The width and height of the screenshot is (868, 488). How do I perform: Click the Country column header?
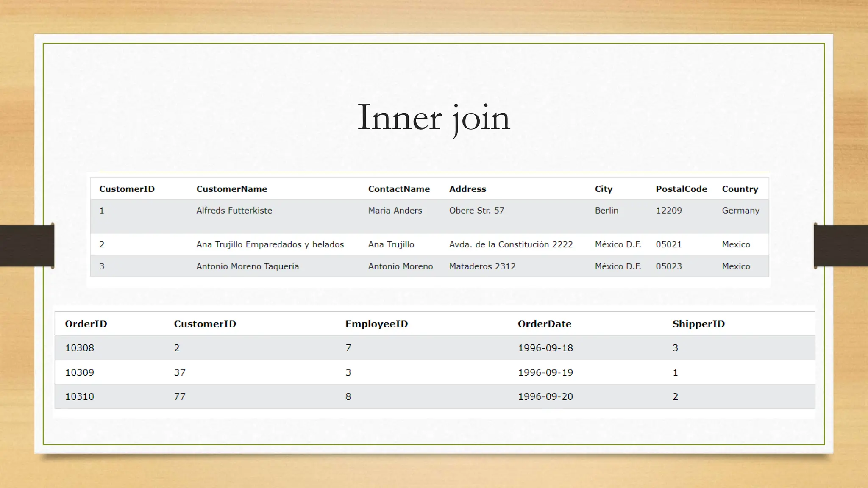point(740,189)
